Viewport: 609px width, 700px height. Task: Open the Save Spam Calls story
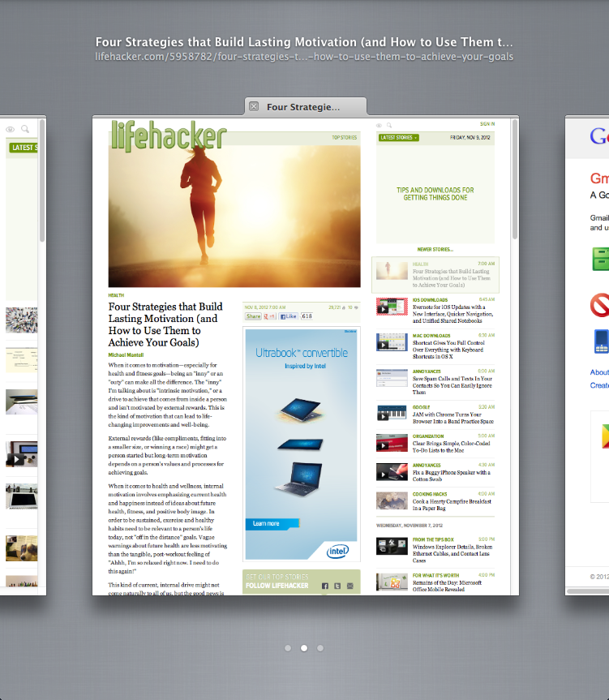(452, 385)
